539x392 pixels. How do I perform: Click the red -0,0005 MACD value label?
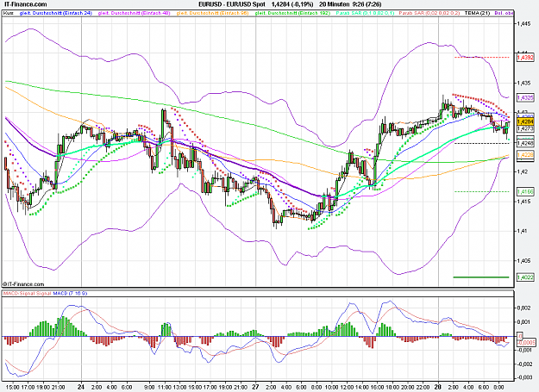[526, 342]
